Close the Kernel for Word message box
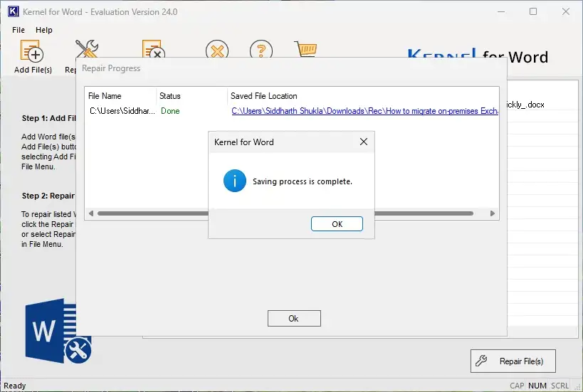This screenshot has height=392, width=583. [364, 142]
